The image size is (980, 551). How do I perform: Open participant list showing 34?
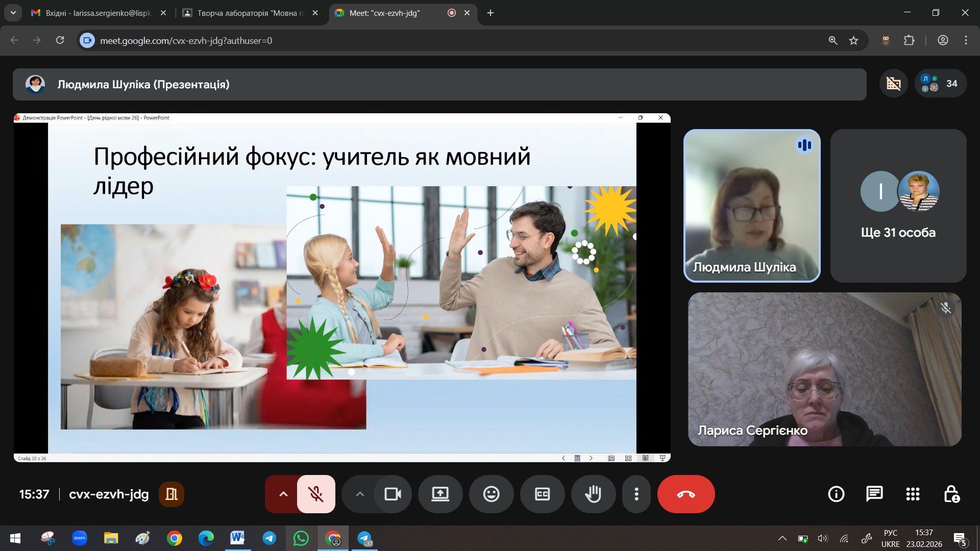point(941,84)
